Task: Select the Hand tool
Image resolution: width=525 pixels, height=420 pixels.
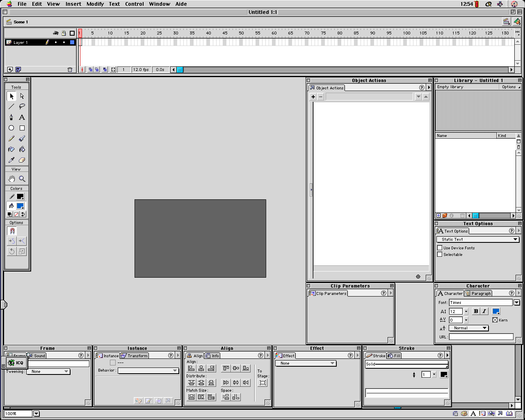Action: click(11, 179)
